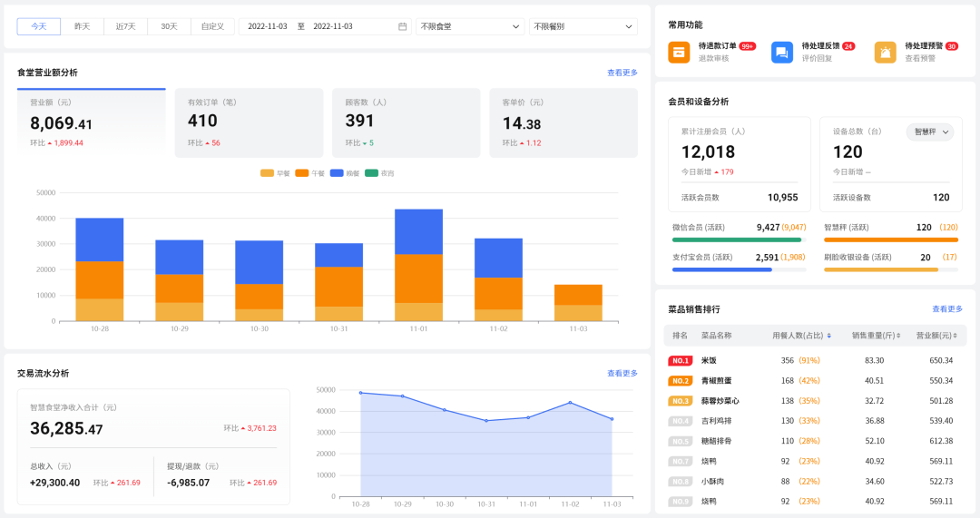Screen dimensions: 980x518
Task: Open the calendar icon in date range field
Action: point(403,26)
